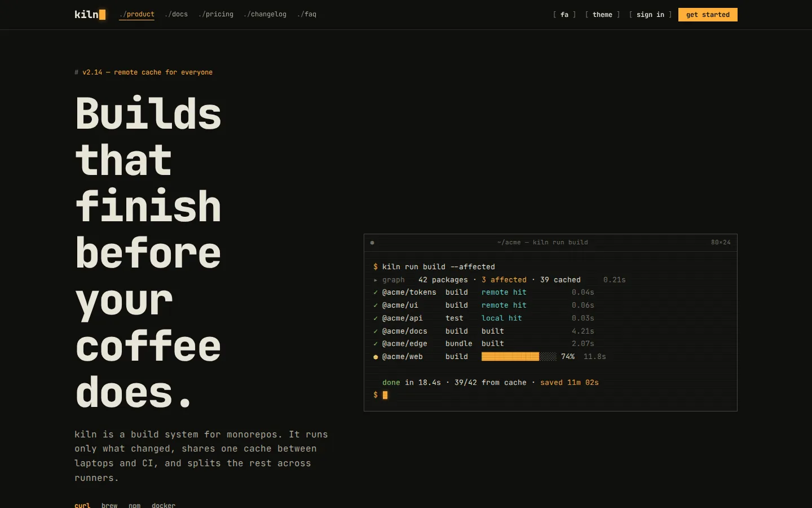Image resolution: width=812 pixels, height=508 pixels.
Task: Click the kiln logo
Action: tap(90, 15)
